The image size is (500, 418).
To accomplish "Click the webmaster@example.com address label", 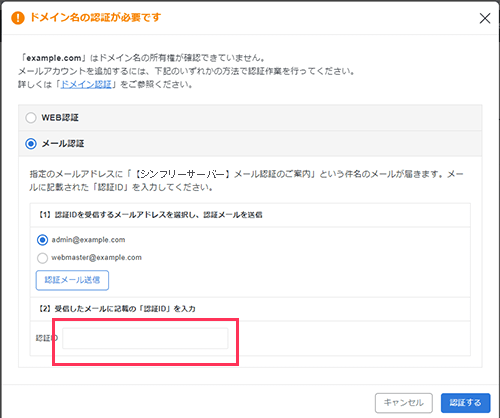I will (x=96, y=258).
